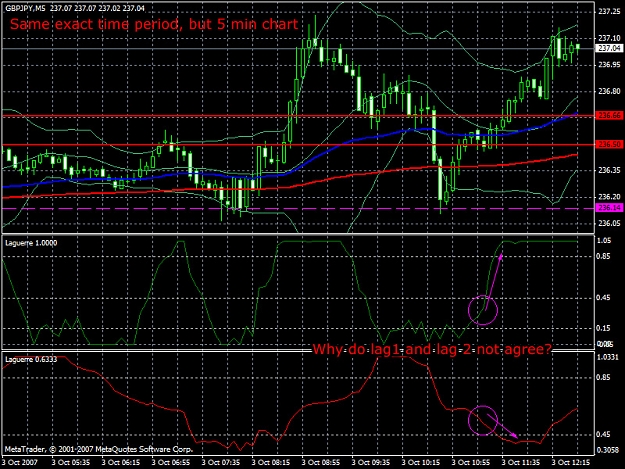Click the 1.05 Laguerre scale value
The image size is (625, 469).
[x=605, y=240]
